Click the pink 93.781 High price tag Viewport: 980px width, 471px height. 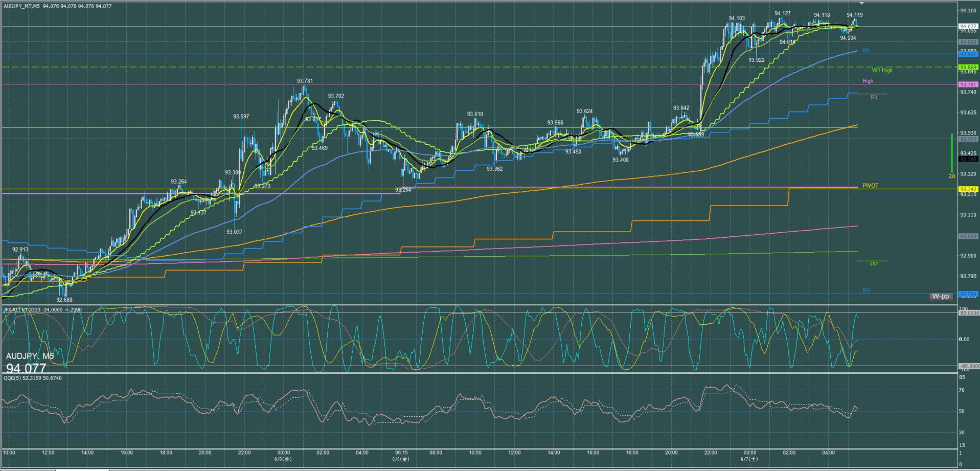(968, 84)
